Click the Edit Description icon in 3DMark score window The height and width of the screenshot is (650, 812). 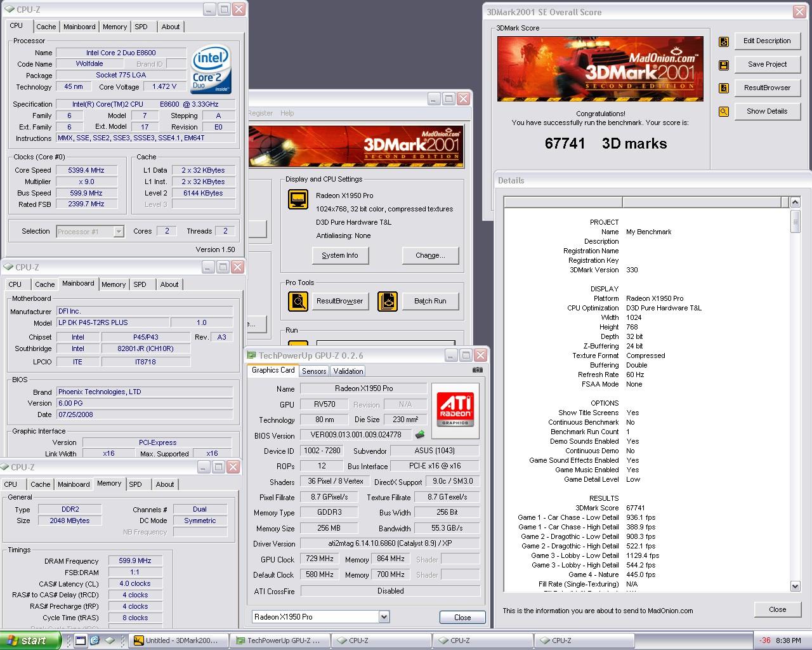click(x=724, y=41)
